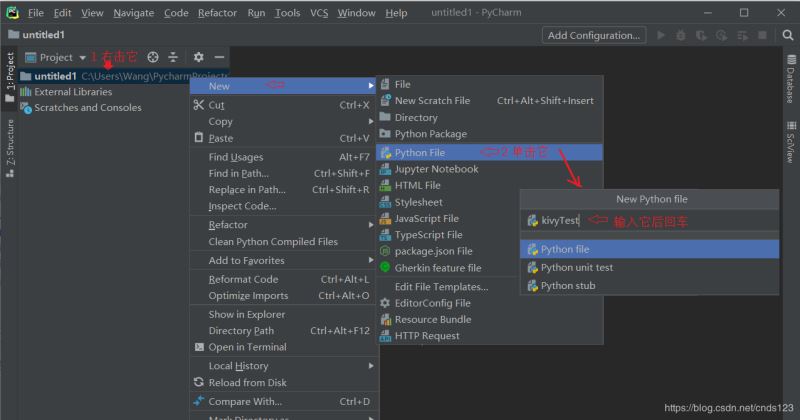Click Clean Python Compiled Files
This screenshot has width=800, height=420.
click(283, 241)
